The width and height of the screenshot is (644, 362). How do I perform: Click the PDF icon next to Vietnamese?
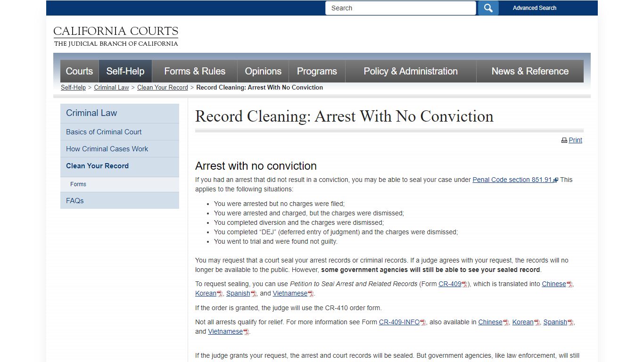310,293
